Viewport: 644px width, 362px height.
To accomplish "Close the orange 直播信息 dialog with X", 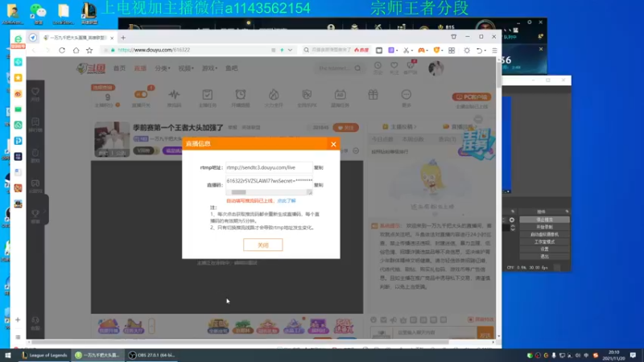I will [x=333, y=144].
